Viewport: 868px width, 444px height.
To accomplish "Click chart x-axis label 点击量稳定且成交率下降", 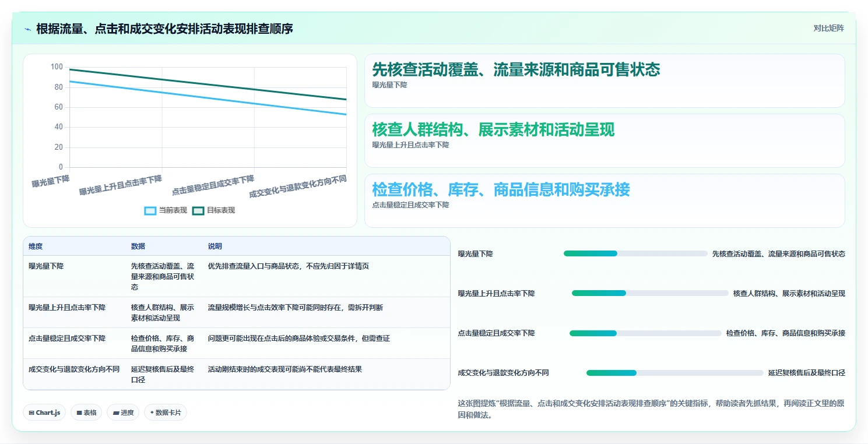I will click(213, 184).
